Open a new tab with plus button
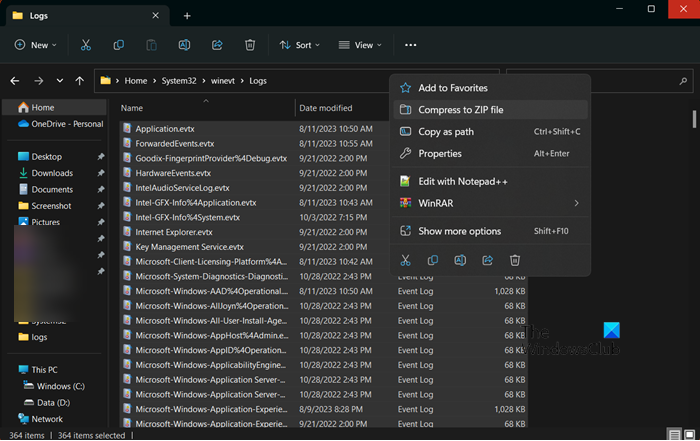 (x=187, y=15)
